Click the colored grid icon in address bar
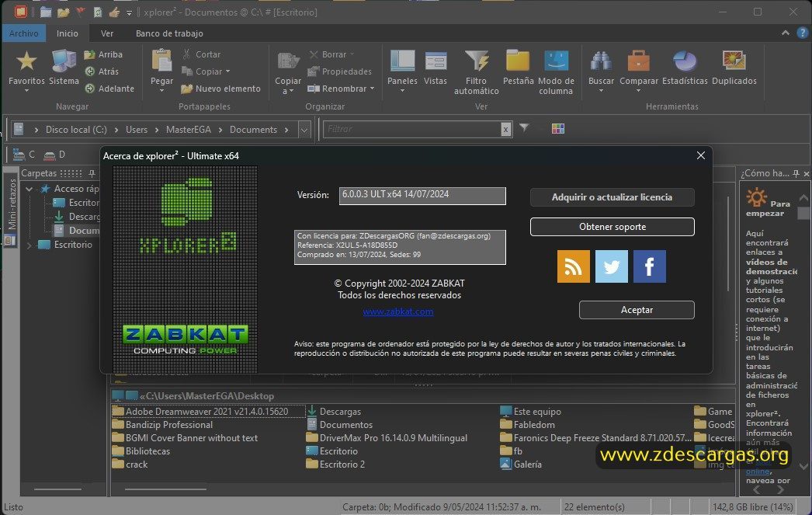 557,128
